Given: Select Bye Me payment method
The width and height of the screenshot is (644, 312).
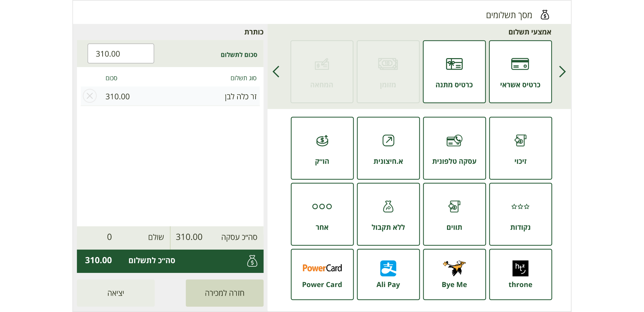Looking at the screenshot, I should click(454, 274).
